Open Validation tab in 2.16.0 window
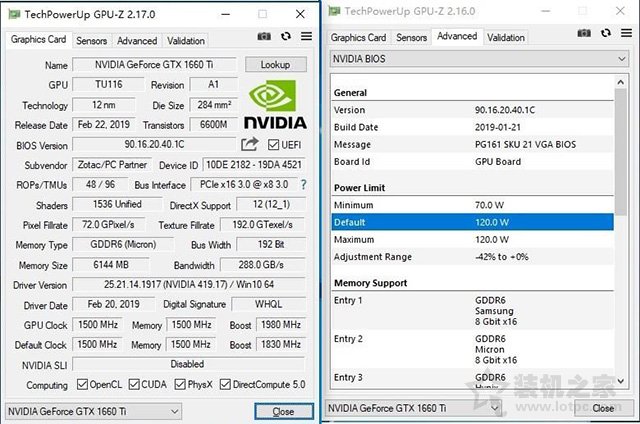 point(506,38)
